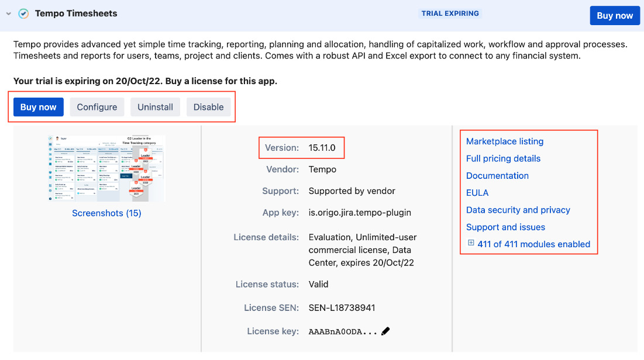
Task: Open Screenshots (15)
Action: [x=106, y=213]
